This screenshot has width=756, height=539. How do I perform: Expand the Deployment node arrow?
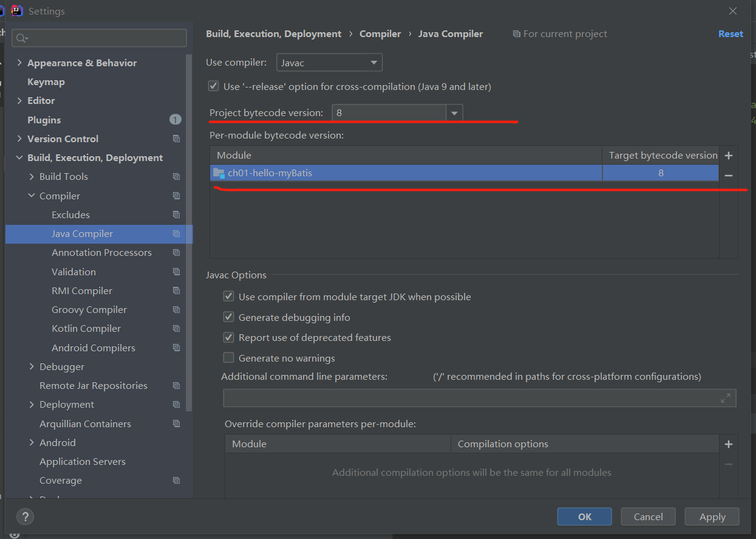click(x=32, y=405)
